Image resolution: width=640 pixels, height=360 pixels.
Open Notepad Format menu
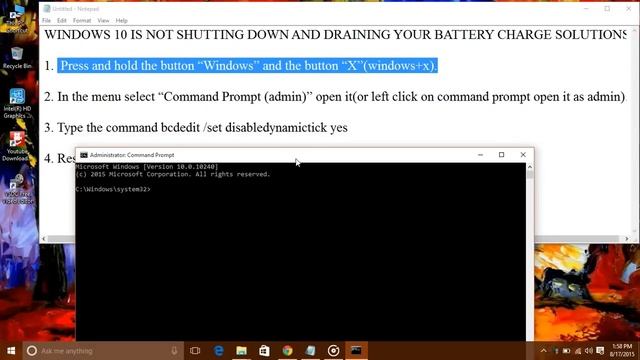click(82, 20)
